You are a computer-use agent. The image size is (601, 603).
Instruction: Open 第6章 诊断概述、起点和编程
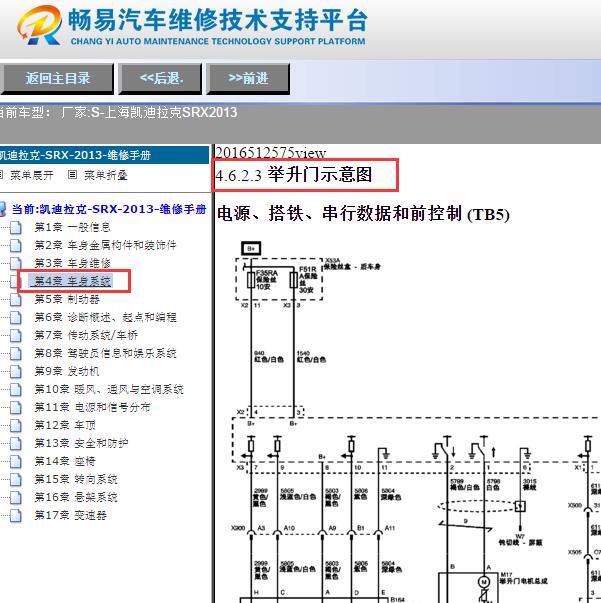(105, 317)
